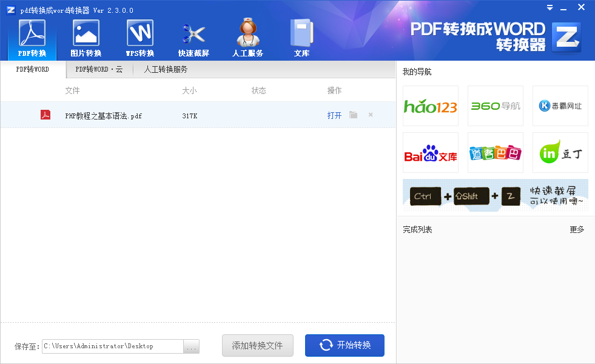Switch to WPS转换 mode
The width and height of the screenshot is (595, 364).
pos(140,38)
